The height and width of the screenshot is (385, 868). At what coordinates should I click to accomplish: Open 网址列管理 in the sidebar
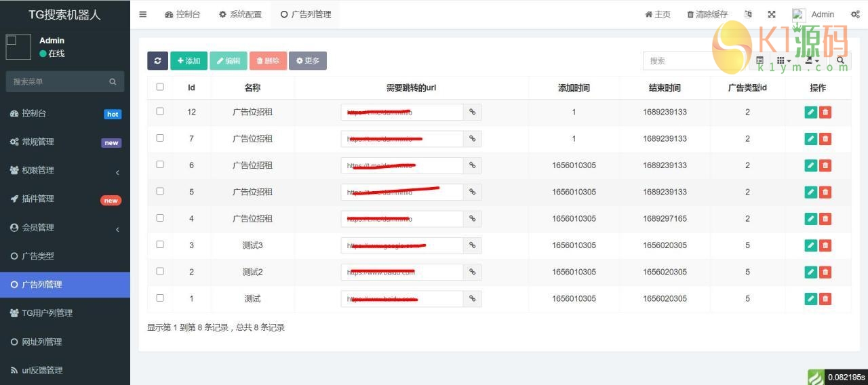click(x=65, y=342)
